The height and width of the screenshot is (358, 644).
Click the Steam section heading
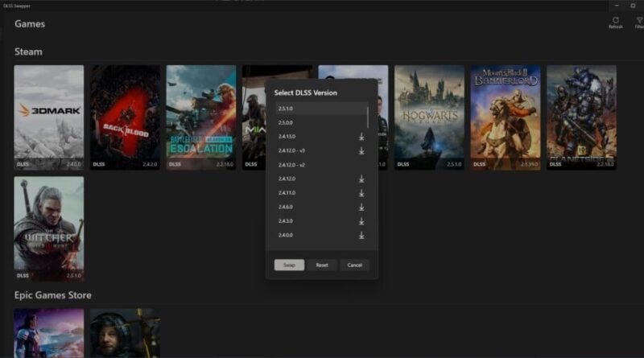(x=28, y=51)
